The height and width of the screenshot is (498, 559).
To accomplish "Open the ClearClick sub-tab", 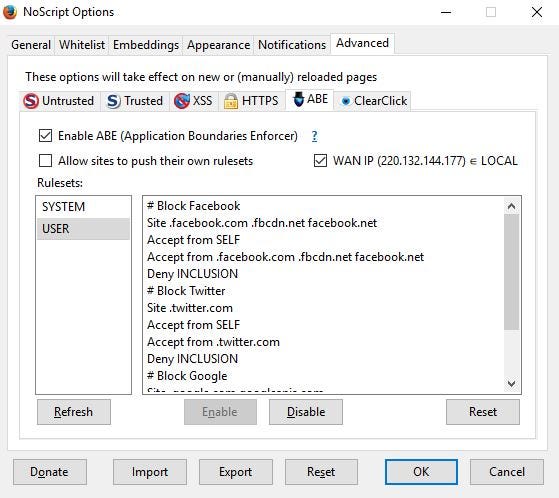I will [x=373, y=101].
